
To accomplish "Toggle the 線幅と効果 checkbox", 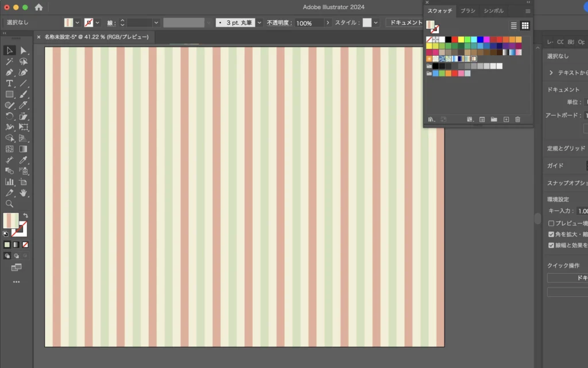I will coord(551,245).
